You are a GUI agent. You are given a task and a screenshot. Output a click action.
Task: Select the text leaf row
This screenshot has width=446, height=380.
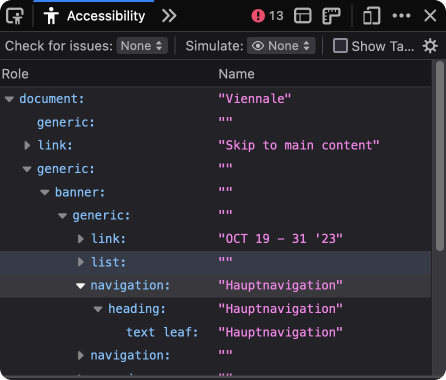pos(215,332)
